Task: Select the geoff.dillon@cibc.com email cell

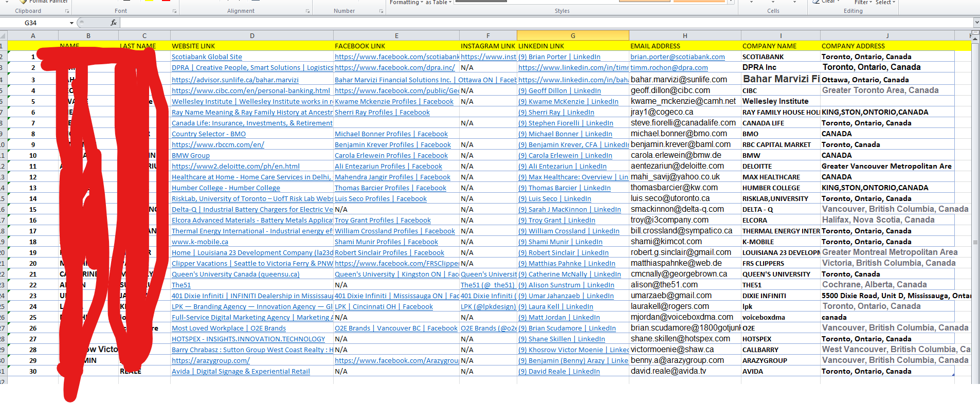Action: tap(685, 90)
